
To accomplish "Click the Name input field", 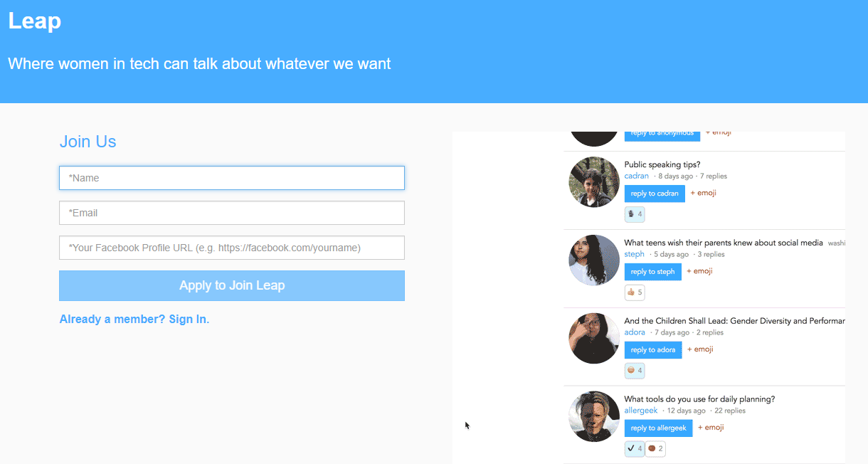I will pyautogui.click(x=232, y=178).
